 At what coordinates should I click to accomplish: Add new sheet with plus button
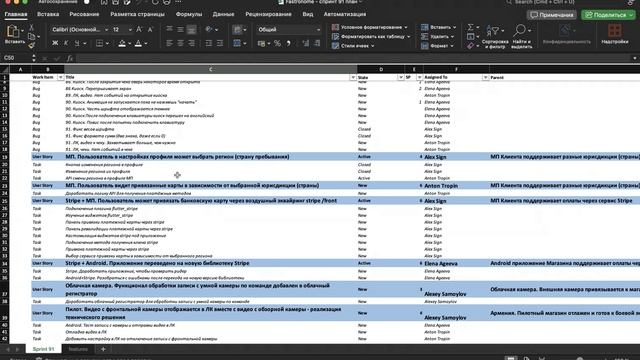[103, 349]
